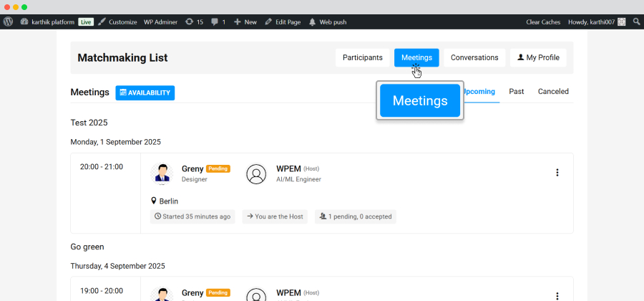Click the 'Started 35 minutes ago' tag
This screenshot has width=644, height=301.
click(x=192, y=216)
